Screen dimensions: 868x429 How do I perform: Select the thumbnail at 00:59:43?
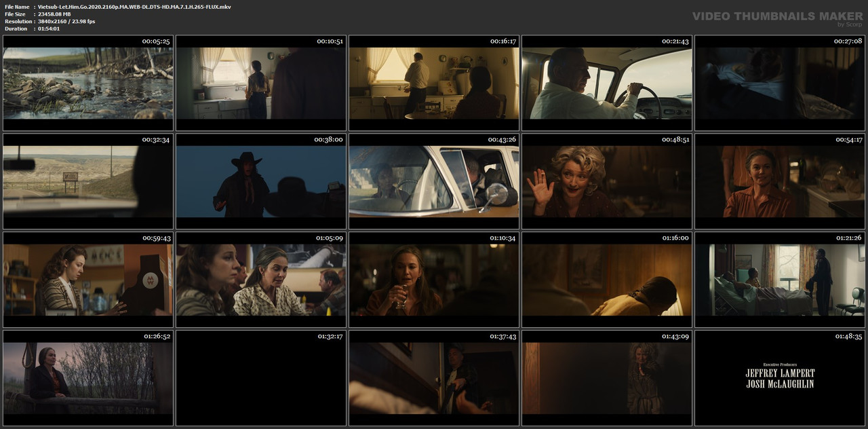click(x=88, y=280)
